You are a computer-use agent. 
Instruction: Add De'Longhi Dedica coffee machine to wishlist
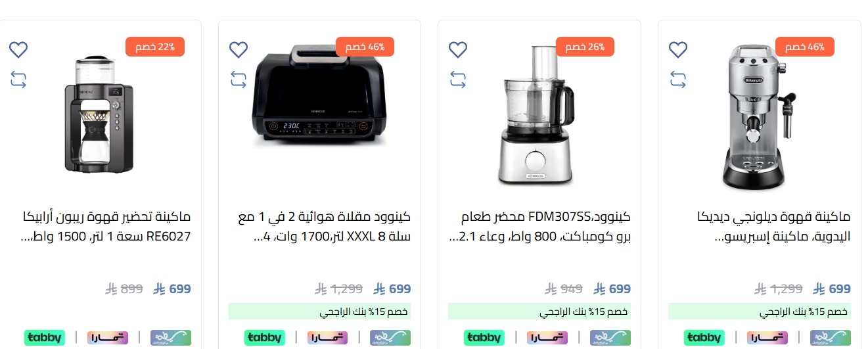(677, 49)
